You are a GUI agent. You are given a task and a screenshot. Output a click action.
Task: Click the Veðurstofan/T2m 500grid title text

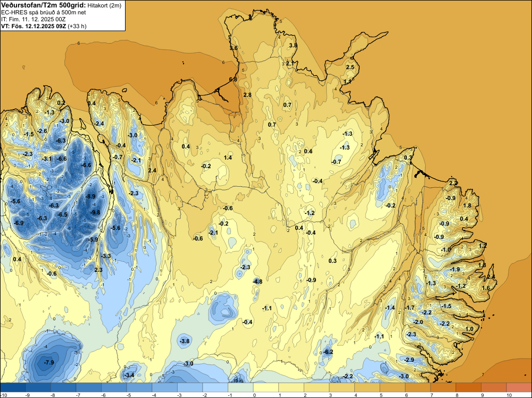44,5
